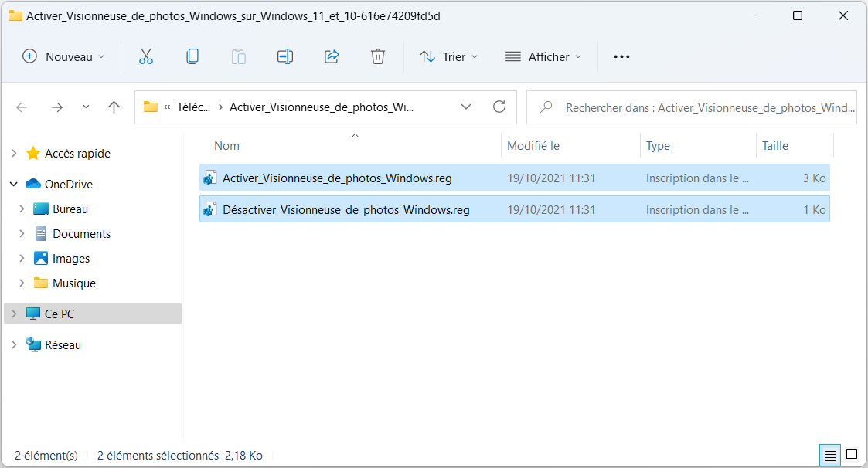Open Musique in sidebar

(73, 283)
